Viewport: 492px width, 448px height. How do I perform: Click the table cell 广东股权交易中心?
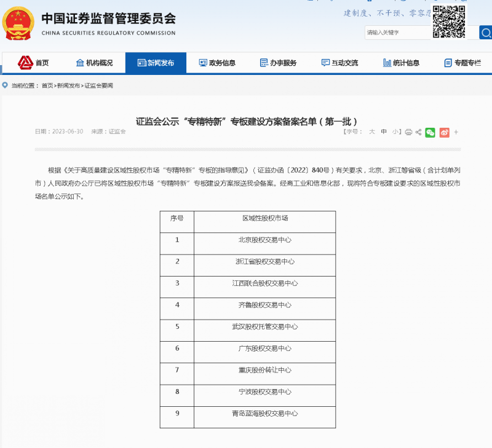coord(265,348)
